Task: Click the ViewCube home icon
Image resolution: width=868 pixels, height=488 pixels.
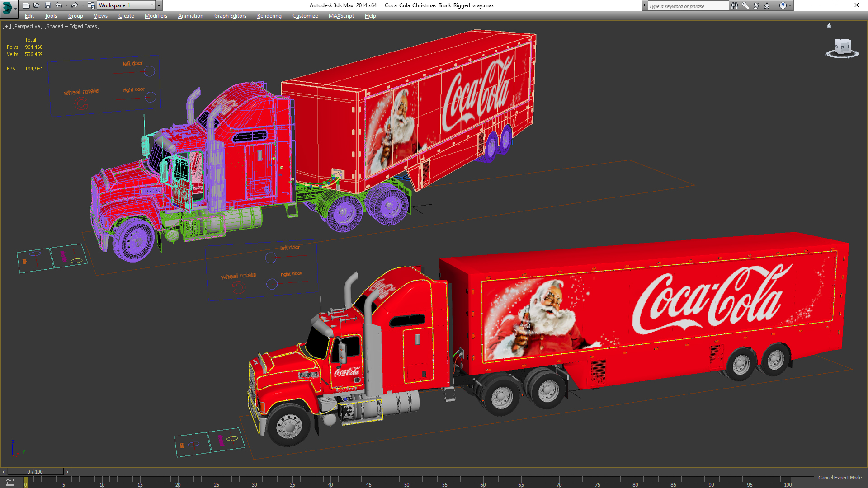Action: [x=829, y=26]
